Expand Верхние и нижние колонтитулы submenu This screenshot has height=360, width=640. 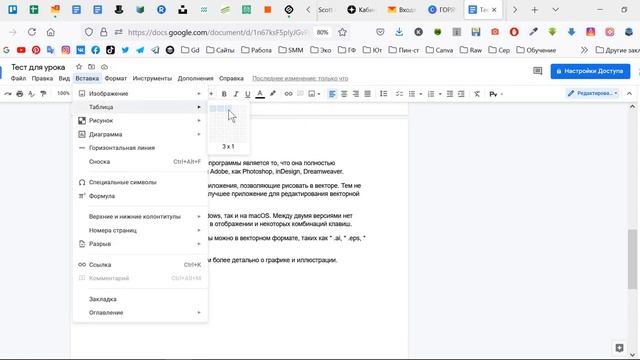coord(140,216)
